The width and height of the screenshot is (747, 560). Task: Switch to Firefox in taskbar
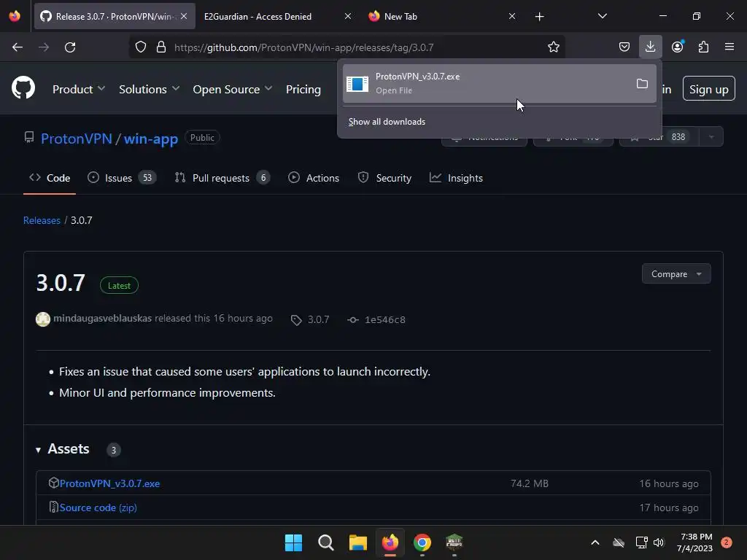[x=390, y=542]
